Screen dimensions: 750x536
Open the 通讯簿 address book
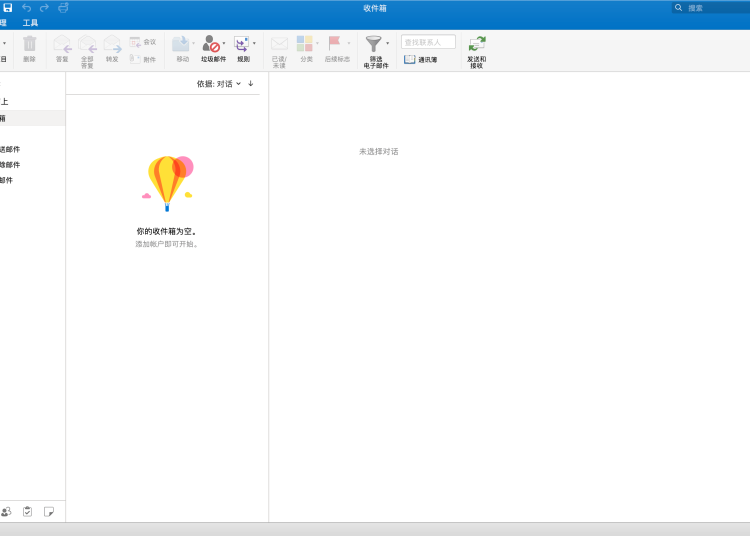coord(421,60)
